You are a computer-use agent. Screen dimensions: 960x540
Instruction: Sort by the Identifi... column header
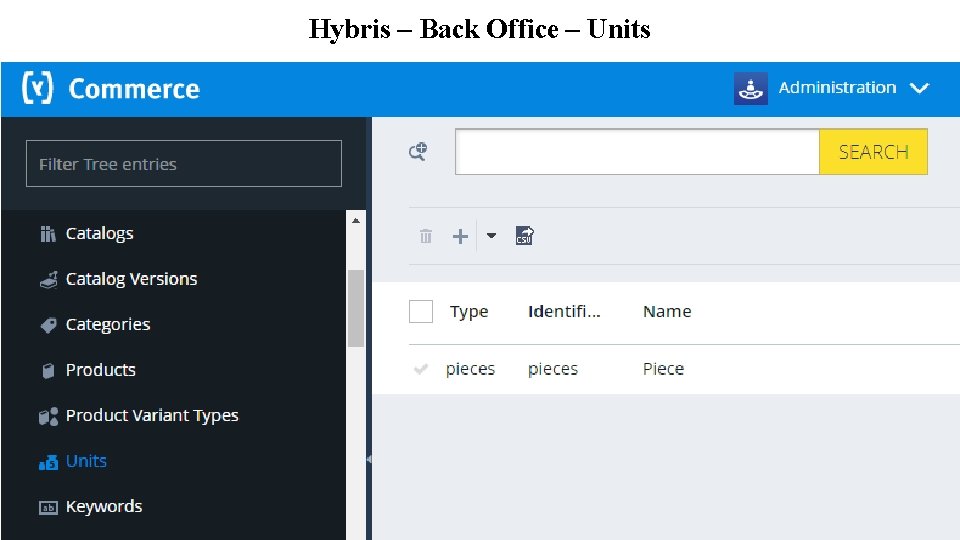click(564, 311)
